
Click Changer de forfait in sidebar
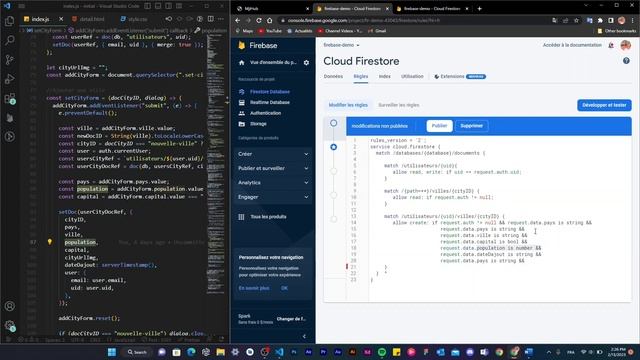(x=291, y=319)
